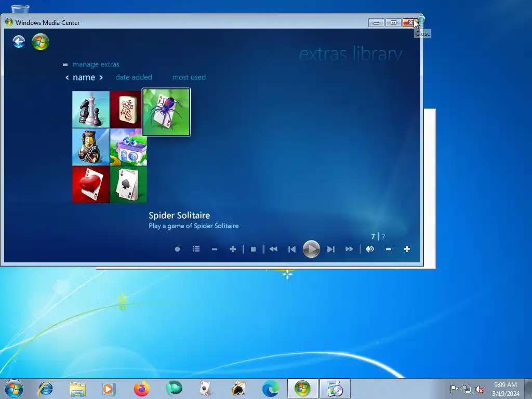Open Action Center flag in system tray

coord(454,389)
